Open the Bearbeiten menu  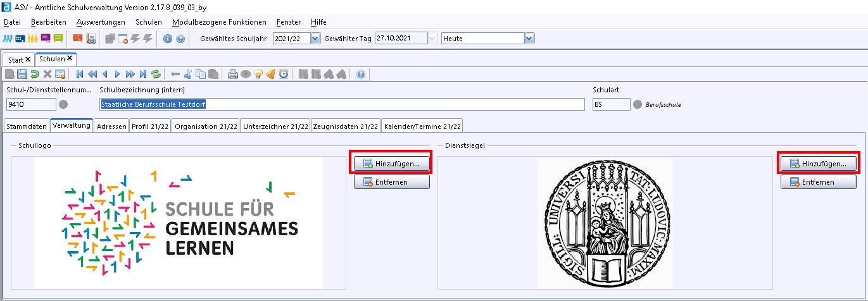pos(48,22)
